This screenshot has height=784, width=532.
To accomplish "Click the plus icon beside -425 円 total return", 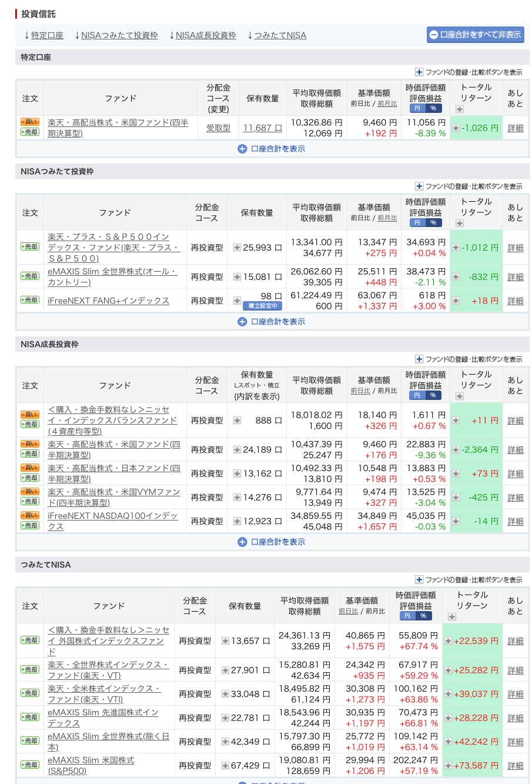I will pos(456,498).
